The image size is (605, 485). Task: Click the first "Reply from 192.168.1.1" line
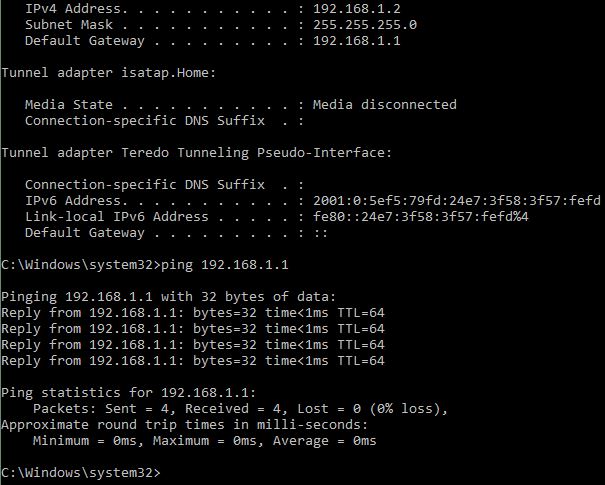pos(192,313)
